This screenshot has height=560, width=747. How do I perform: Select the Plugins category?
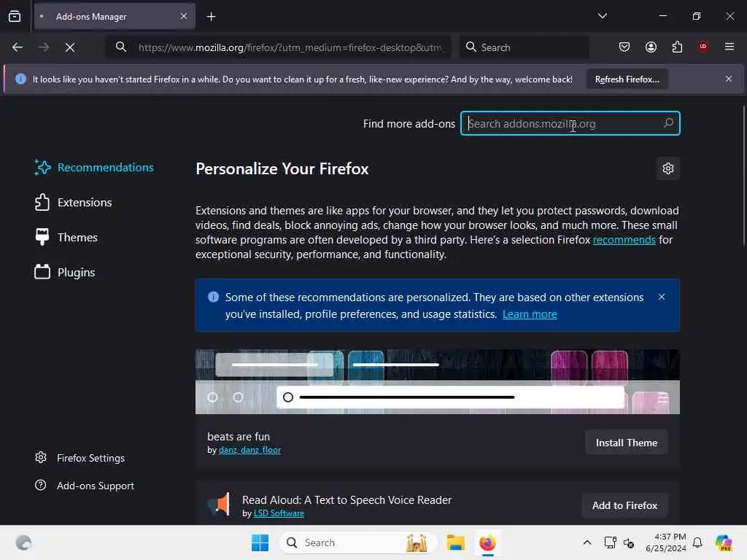pos(65,273)
